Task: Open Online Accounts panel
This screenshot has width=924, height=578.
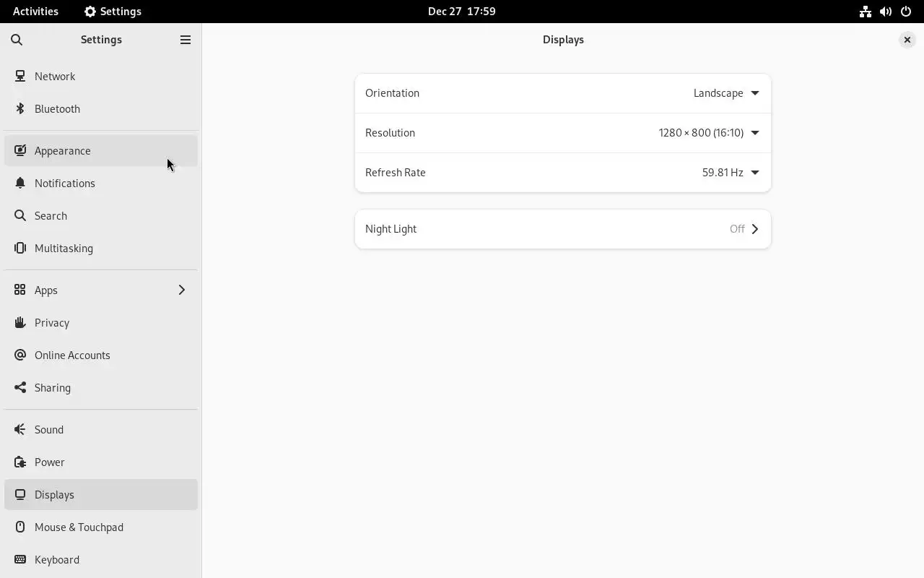Action: point(101,355)
